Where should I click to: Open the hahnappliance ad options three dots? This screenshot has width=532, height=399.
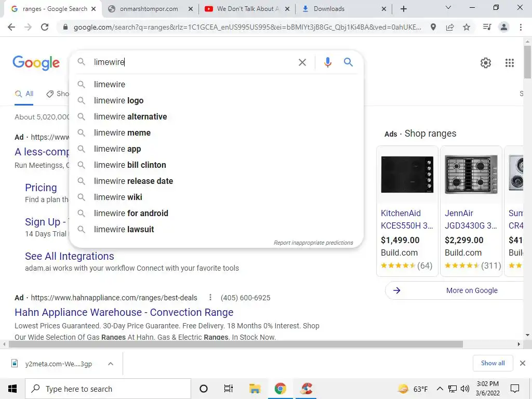click(210, 297)
